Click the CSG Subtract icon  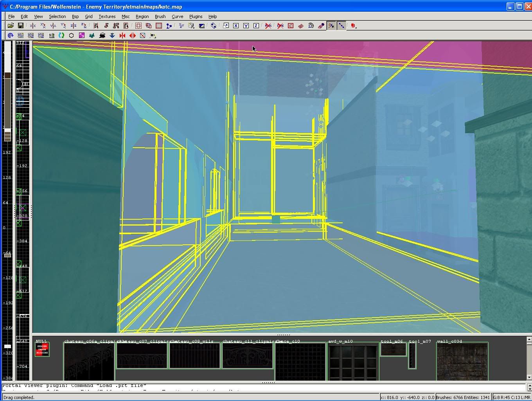pyautogui.click(x=138, y=26)
